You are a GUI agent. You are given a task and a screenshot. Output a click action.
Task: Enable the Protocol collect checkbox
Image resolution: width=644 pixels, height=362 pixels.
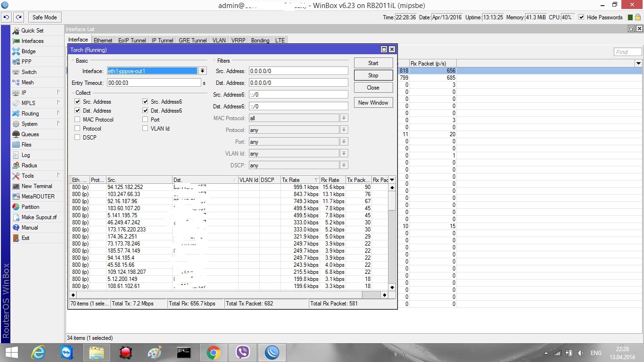click(x=77, y=129)
